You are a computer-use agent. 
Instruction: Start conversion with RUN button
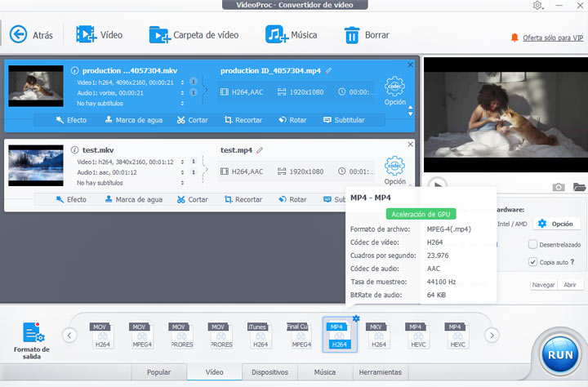[x=560, y=354]
